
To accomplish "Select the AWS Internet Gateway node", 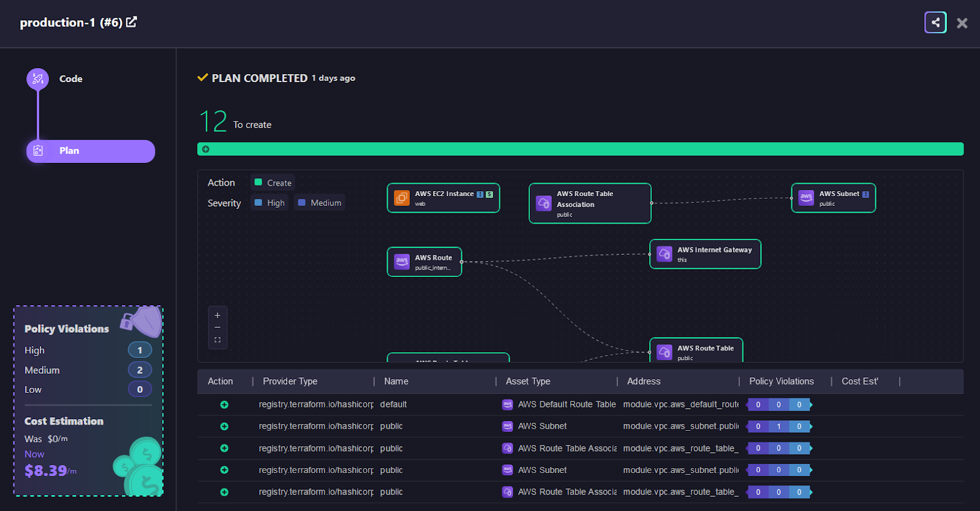I will coord(705,254).
